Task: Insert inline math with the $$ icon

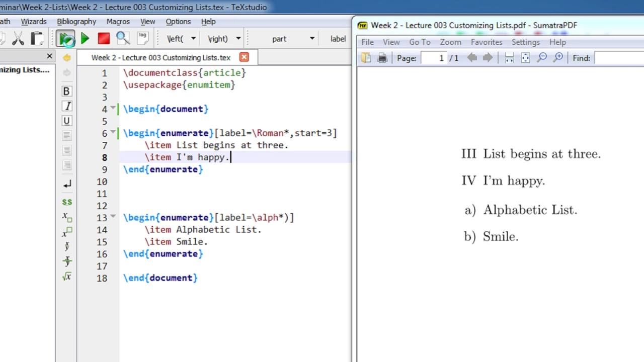Action: (x=66, y=202)
